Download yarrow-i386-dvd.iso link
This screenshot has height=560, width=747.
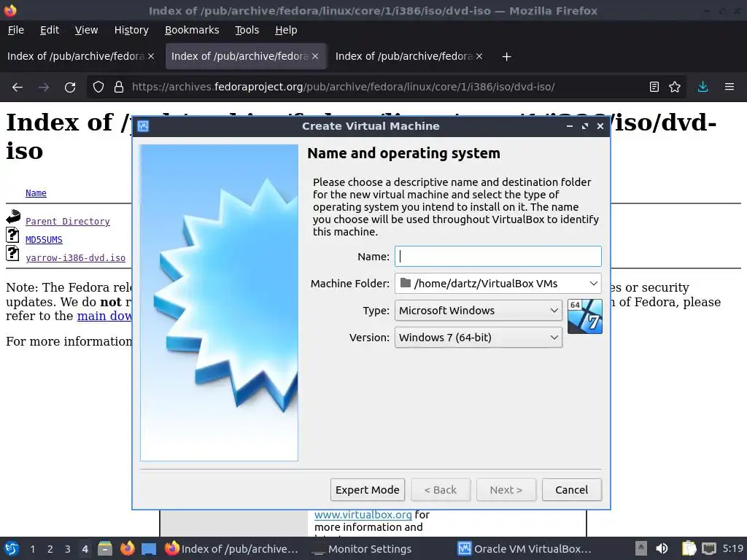coord(75,257)
